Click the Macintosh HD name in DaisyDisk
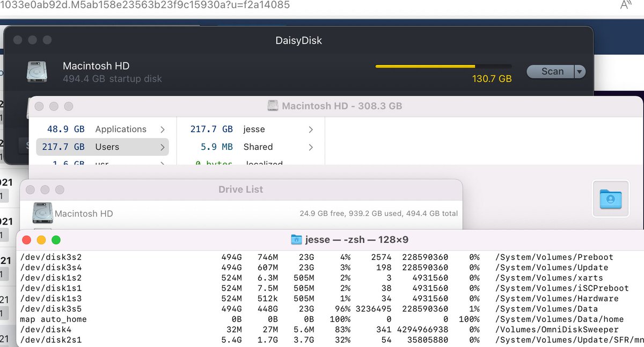The image size is (644, 347). pos(96,66)
